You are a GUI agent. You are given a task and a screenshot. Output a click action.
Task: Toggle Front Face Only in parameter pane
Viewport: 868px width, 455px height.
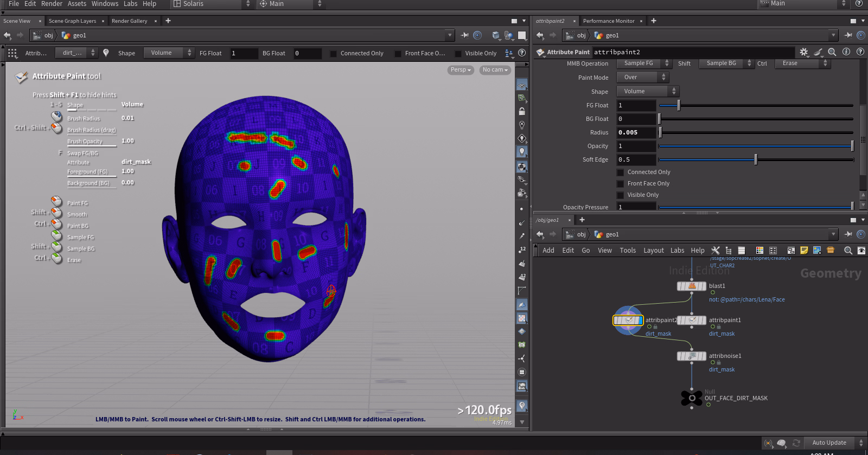point(621,184)
